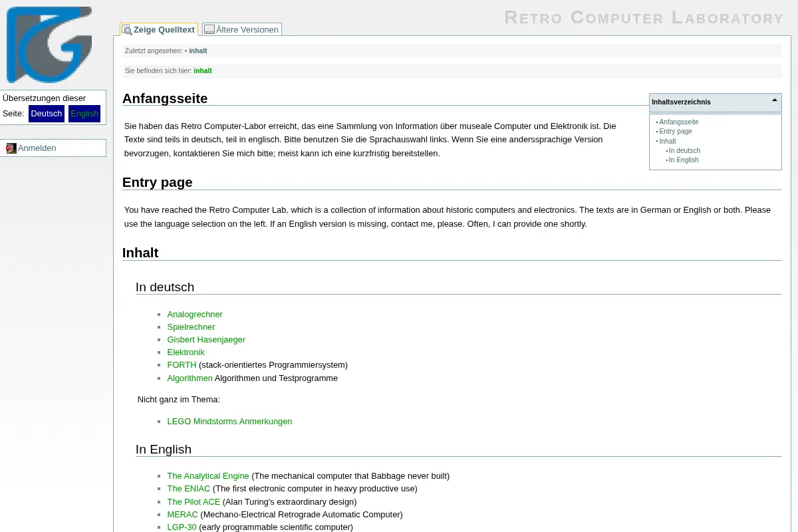This screenshot has height=532, width=798.
Task: Open the MERAC link
Action: (x=182, y=515)
